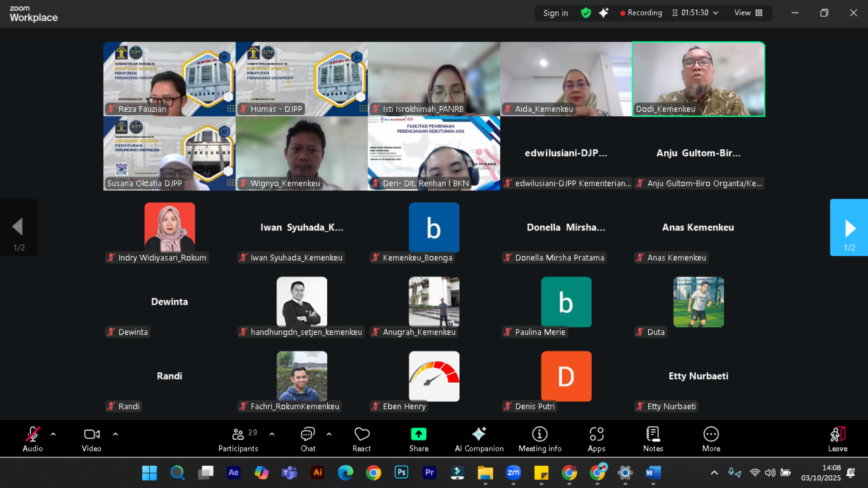Click the React heart icon

pos(362,435)
